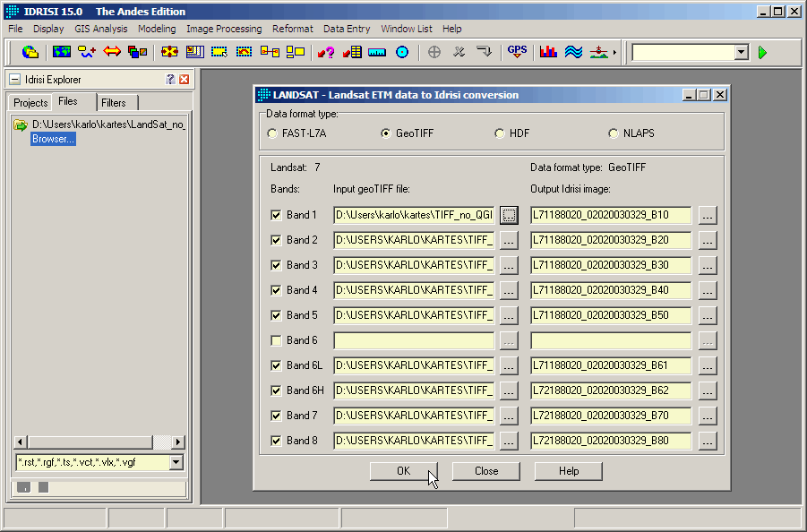
Task: Browse for Band 5 input geoTIFF file
Action: pos(509,315)
